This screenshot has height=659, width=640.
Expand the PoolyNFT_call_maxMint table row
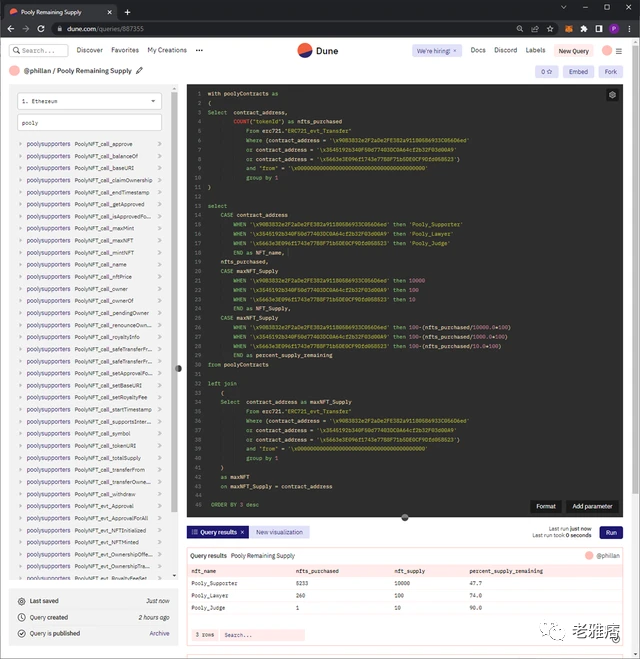(20, 228)
